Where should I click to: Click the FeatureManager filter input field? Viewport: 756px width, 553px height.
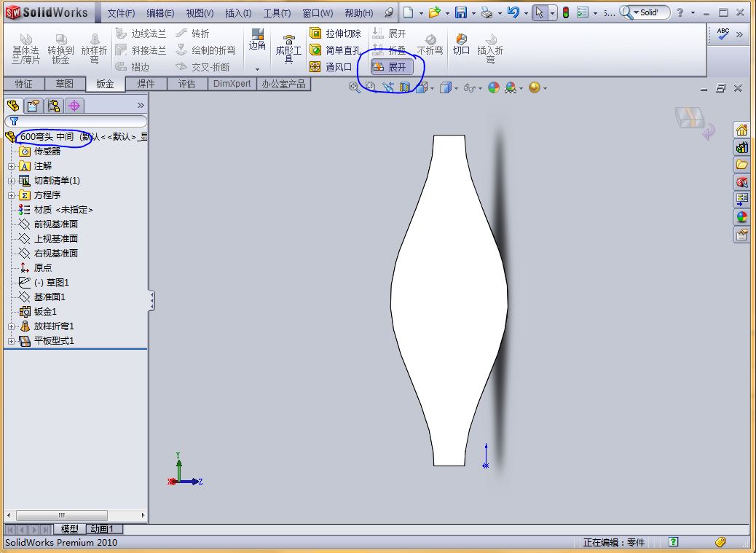coord(76,121)
